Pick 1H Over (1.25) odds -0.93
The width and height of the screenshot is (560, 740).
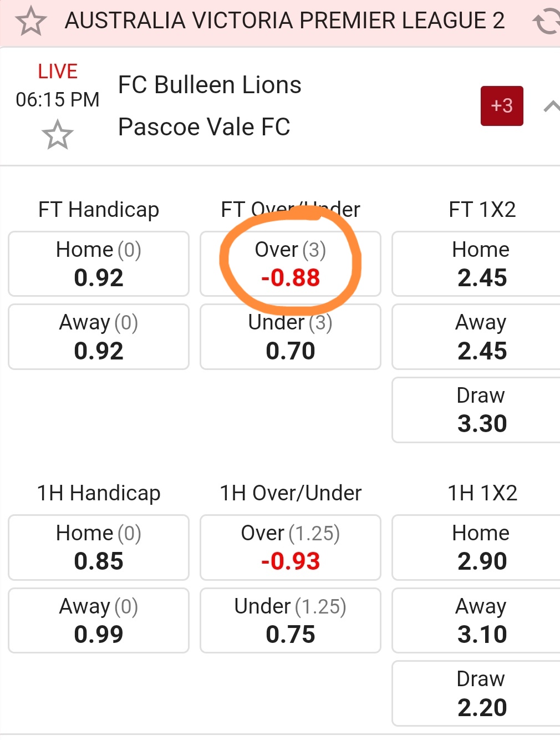coord(290,548)
